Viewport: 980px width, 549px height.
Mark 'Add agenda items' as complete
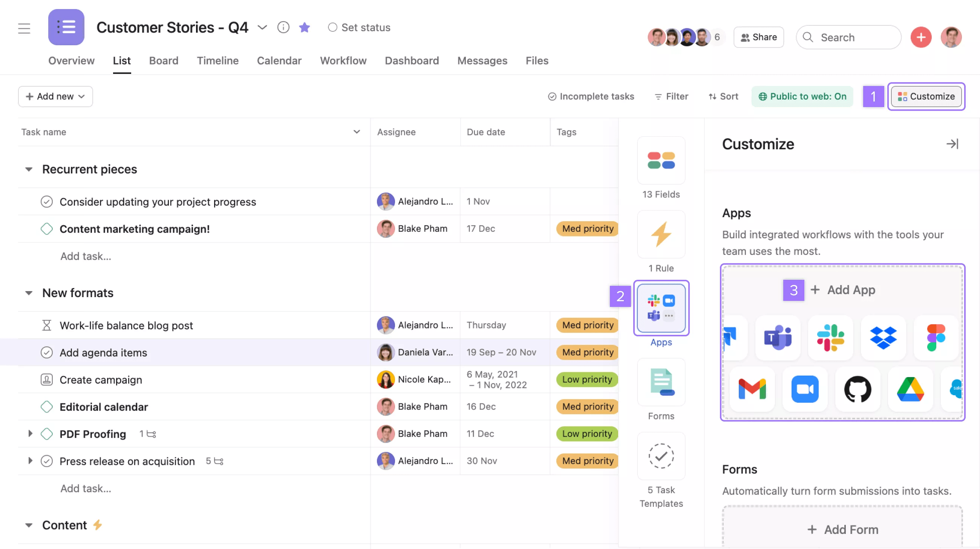pyautogui.click(x=47, y=352)
